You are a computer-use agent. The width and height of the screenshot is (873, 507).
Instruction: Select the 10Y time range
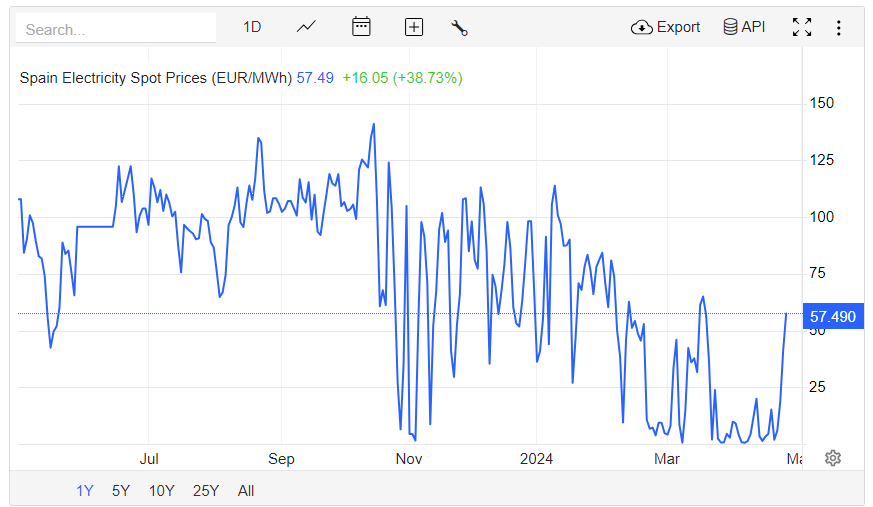(161, 491)
